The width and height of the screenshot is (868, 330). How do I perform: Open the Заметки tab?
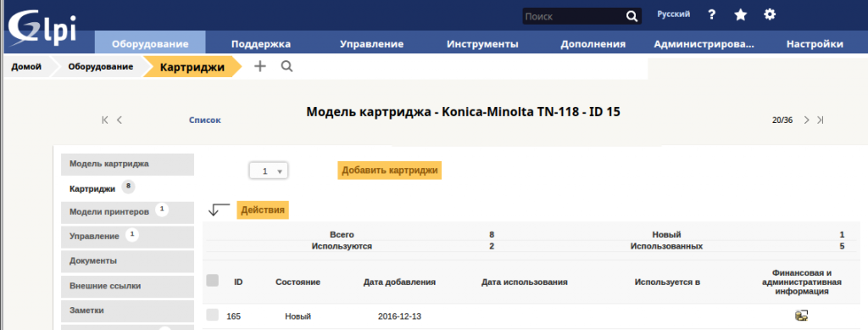(127, 310)
